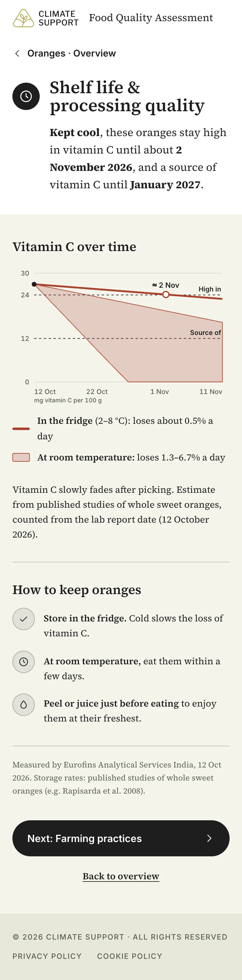
Task: Open Food Quality Assessment header title
Action: (151, 18)
